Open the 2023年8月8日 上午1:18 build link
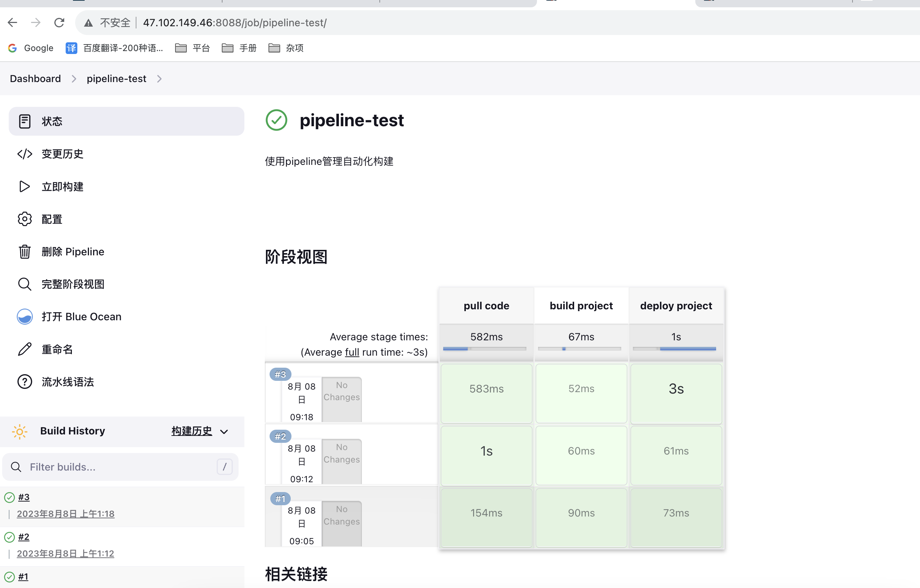The width and height of the screenshot is (920, 588). [x=66, y=514]
